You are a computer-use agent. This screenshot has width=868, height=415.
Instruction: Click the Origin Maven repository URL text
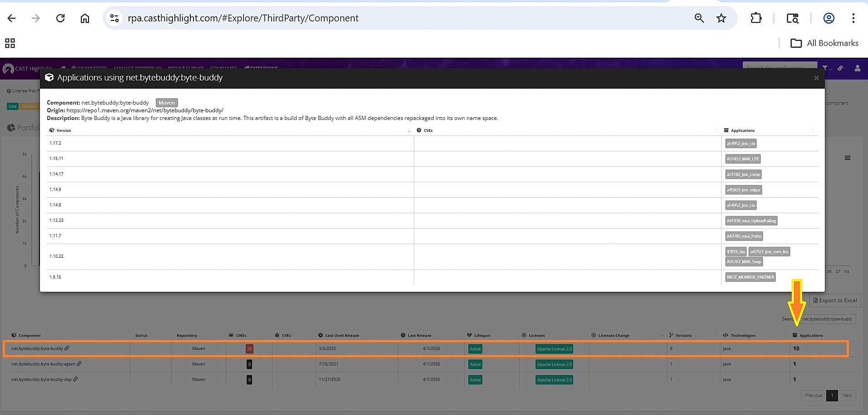(145, 110)
